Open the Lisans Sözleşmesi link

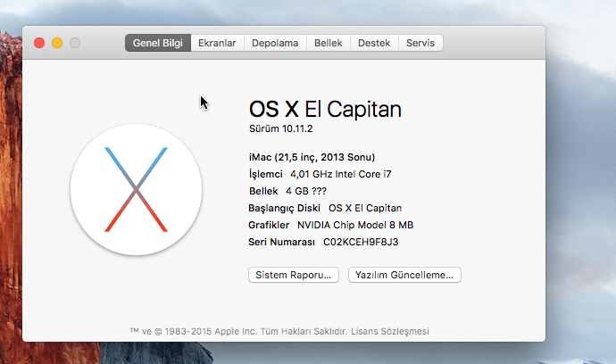point(390,331)
